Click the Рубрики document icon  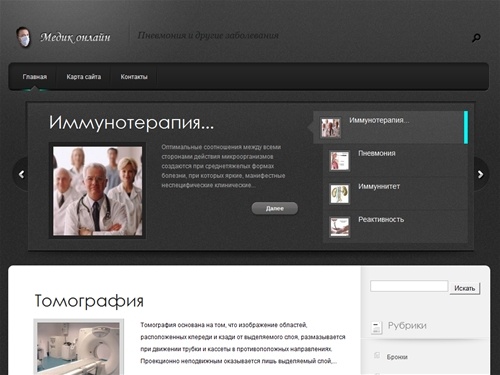[376, 327]
